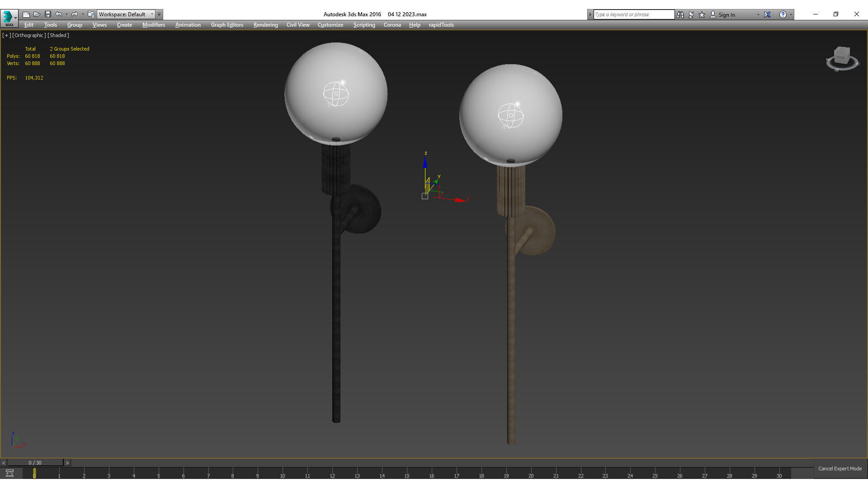Click the Open File folder icon

pyautogui.click(x=37, y=14)
